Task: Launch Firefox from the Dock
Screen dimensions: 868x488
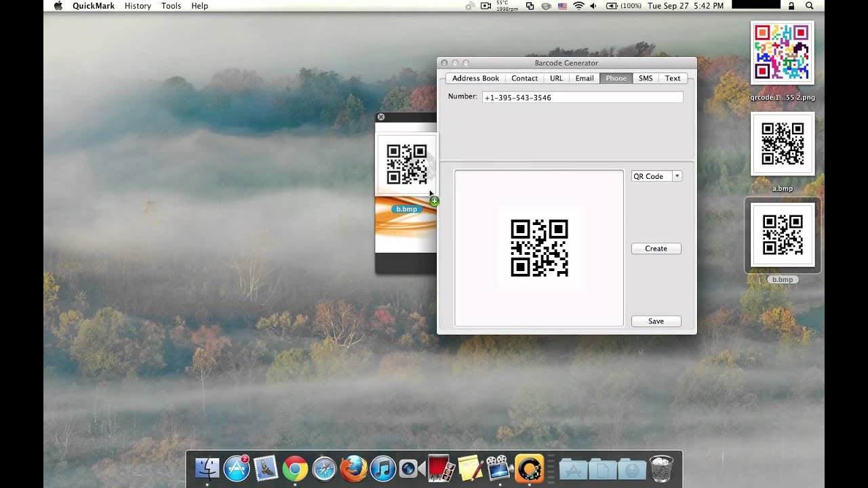Action: (x=353, y=468)
